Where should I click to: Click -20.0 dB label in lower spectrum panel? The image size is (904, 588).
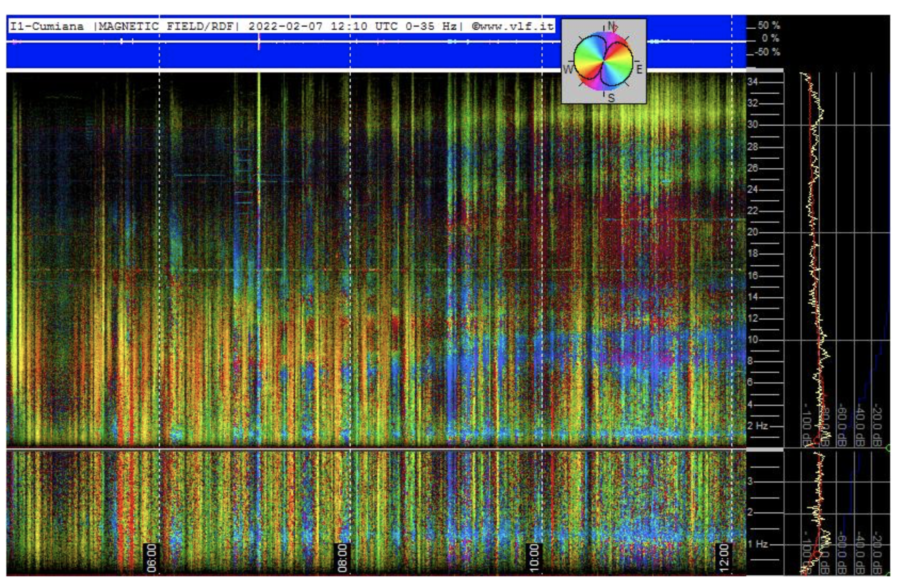(x=877, y=553)
